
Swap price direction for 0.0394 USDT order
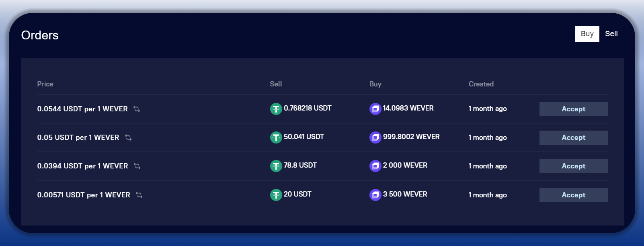click(x=137, y=166)
